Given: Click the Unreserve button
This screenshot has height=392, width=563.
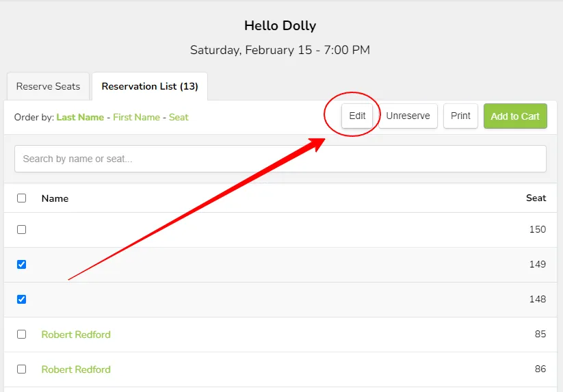Looking at the screenshot, I should pos(408,116).
